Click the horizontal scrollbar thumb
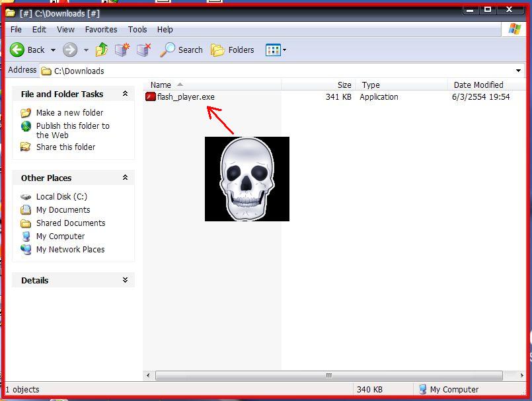This screenshot has height=401, width=532. point(328,375)
